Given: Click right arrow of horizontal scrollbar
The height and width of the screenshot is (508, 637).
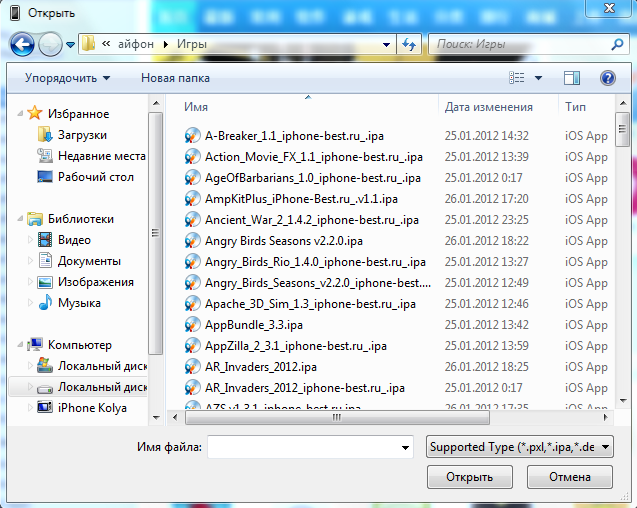Looking at the screenshot, I should tap(606, 417).
